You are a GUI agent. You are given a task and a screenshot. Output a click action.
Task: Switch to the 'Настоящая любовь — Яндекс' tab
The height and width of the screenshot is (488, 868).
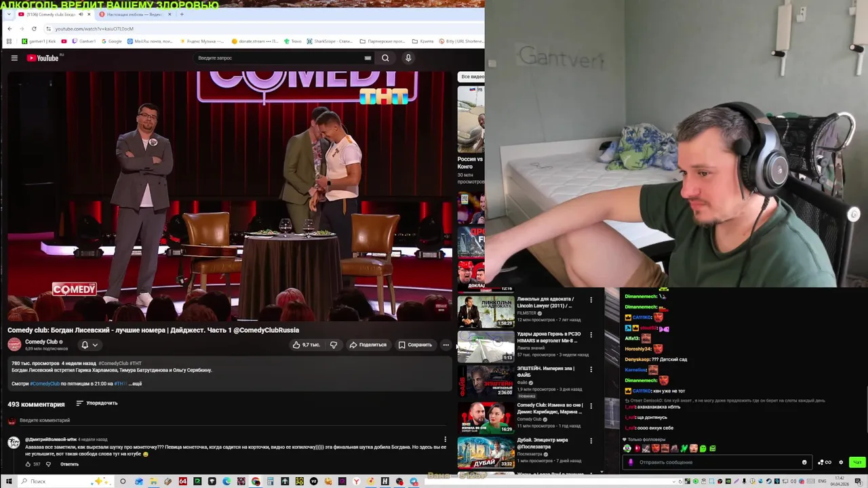[x=134, y=14]
